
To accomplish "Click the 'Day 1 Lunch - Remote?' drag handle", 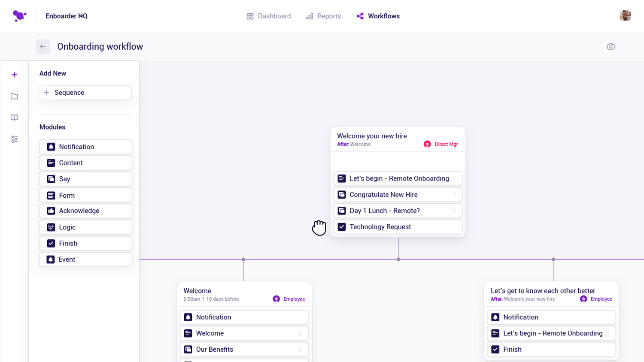I will (454, 211).
